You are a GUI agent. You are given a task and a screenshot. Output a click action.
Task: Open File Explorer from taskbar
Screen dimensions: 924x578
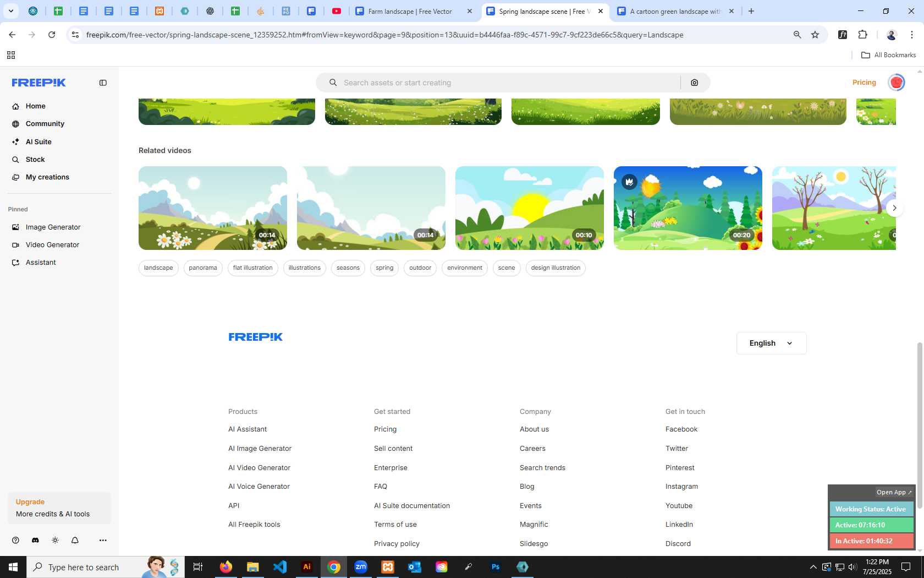(253, 567)
